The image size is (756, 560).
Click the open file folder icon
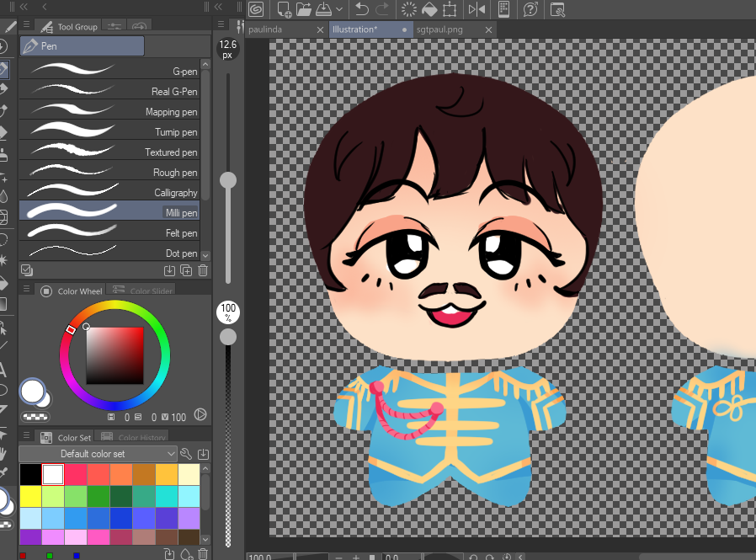[304, 9]
